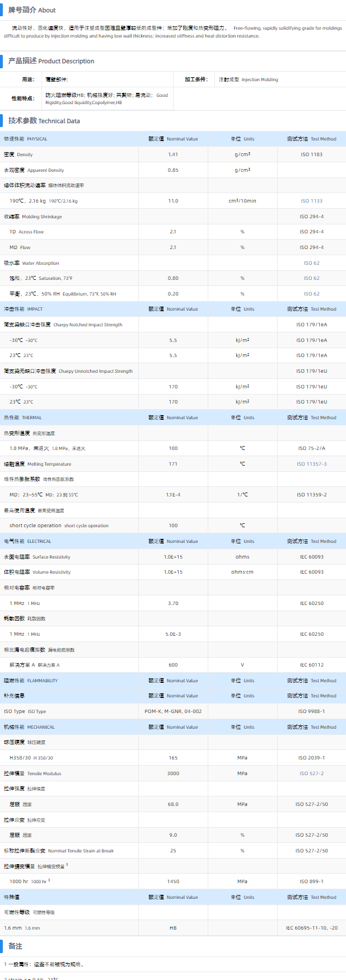Select the thermal expansion value 1.1E-4
This screenshot has width=346, height=980.
(x=173, y=495)
